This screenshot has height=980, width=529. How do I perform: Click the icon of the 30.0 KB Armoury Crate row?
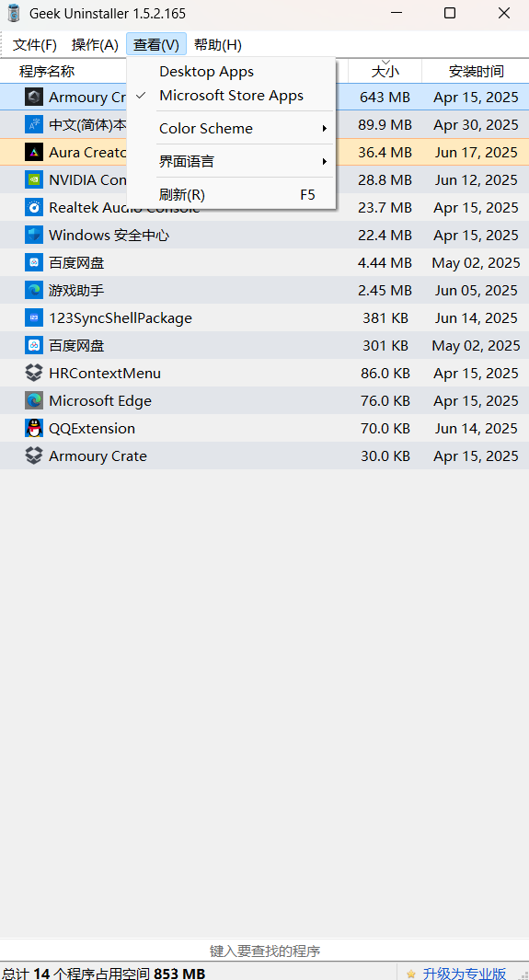tap(34, 455)
